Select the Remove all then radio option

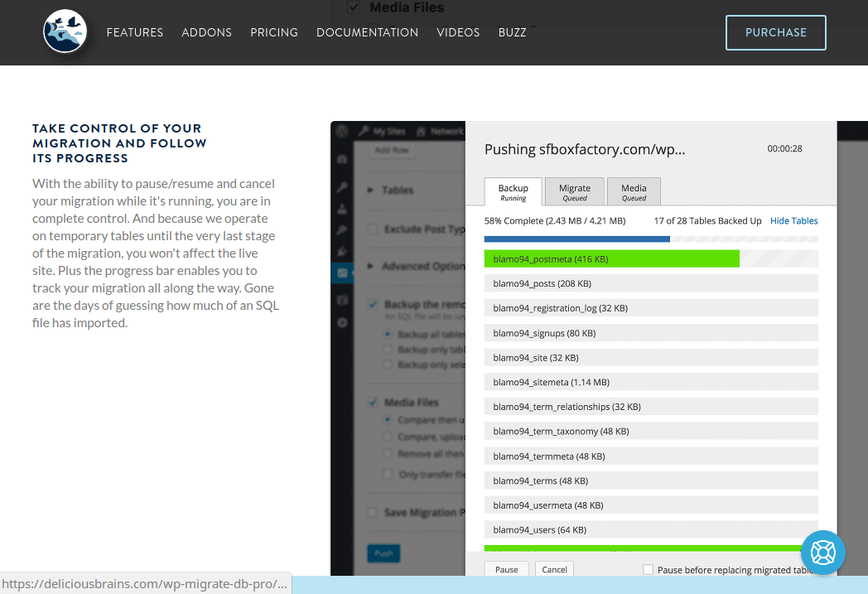pyautogui.click(x=388, y=454)
